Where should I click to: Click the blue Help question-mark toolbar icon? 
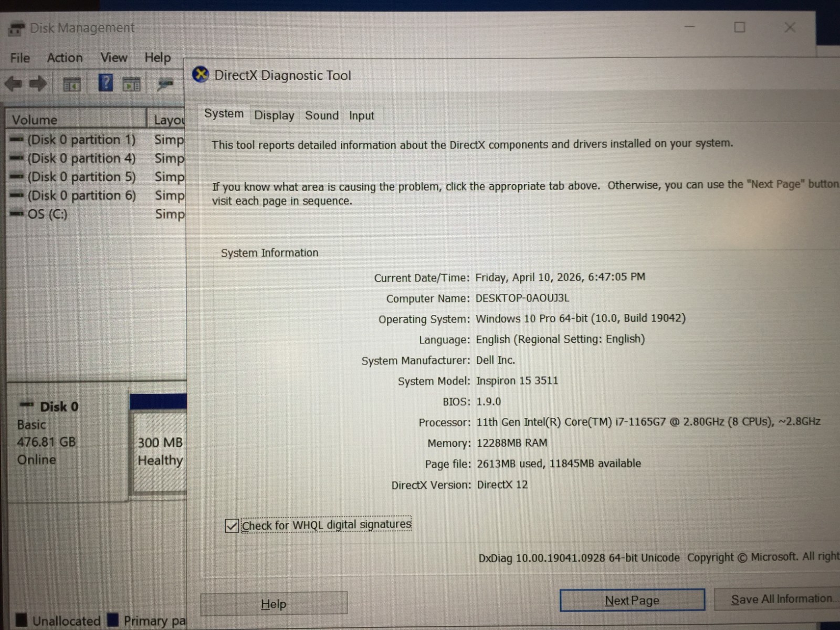[x=106, y=83]
